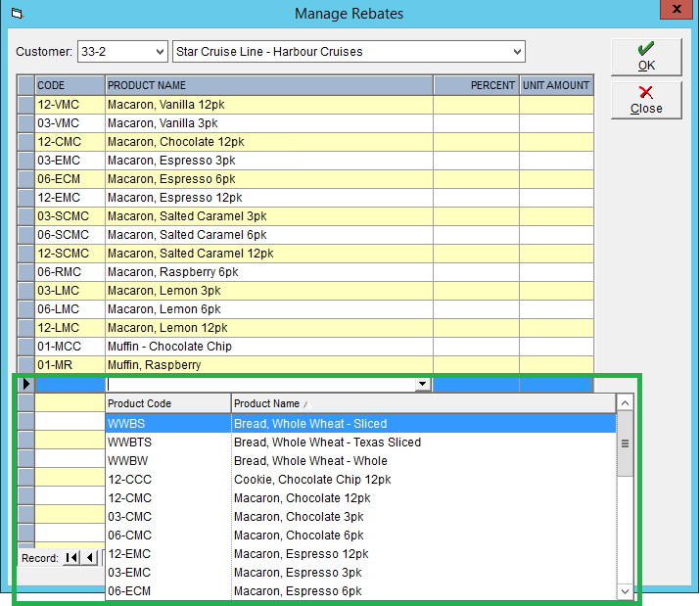Click WWBTS product code in dropdown
This screenshot has height=606, width=700.
coord(129,443)
